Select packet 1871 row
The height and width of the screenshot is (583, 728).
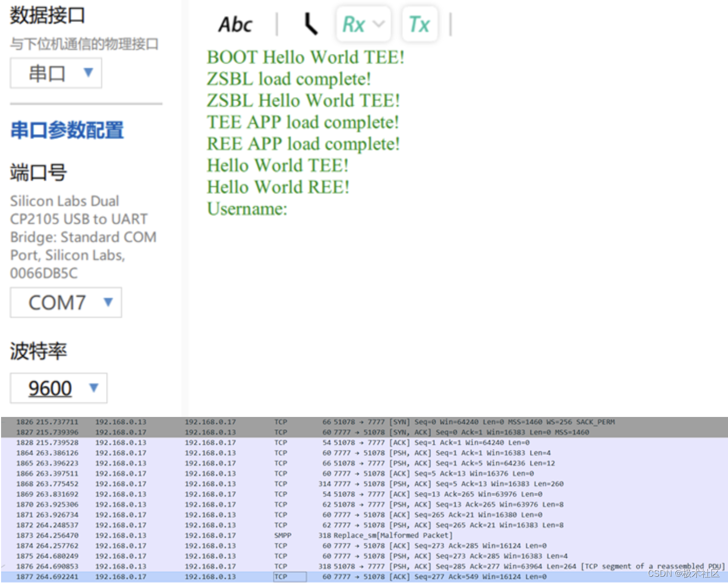(x=364, y=514)
